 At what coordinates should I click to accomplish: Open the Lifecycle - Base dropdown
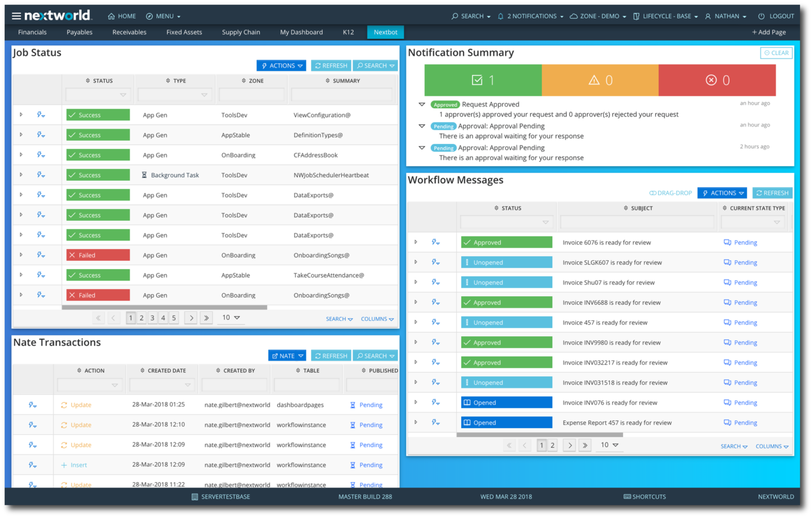tap(665, 16)
